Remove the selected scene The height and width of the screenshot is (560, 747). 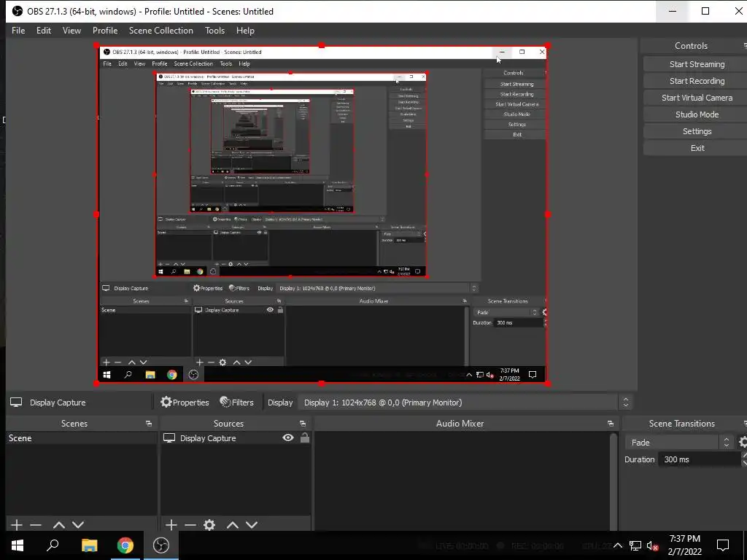[36, 525]
